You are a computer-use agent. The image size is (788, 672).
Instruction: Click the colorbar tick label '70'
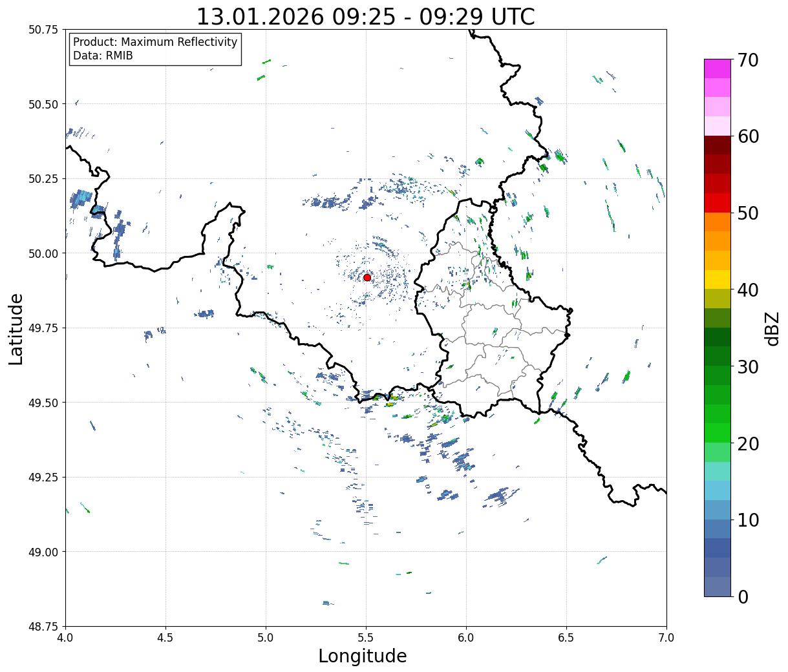pyautogui.click(x=749, y=60)
